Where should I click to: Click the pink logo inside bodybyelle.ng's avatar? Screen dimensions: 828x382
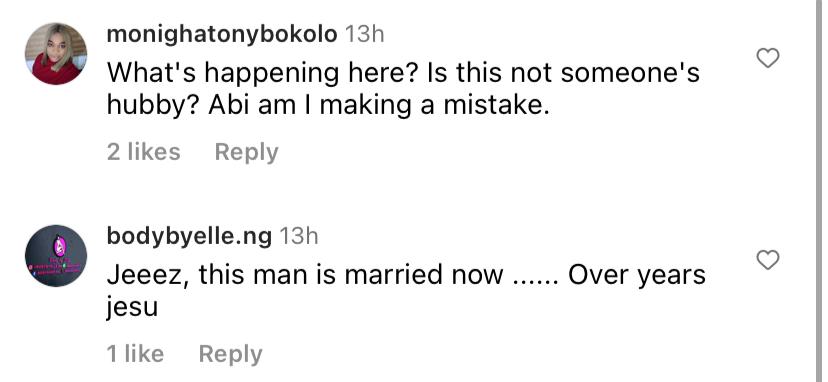(x=60, y=246)
